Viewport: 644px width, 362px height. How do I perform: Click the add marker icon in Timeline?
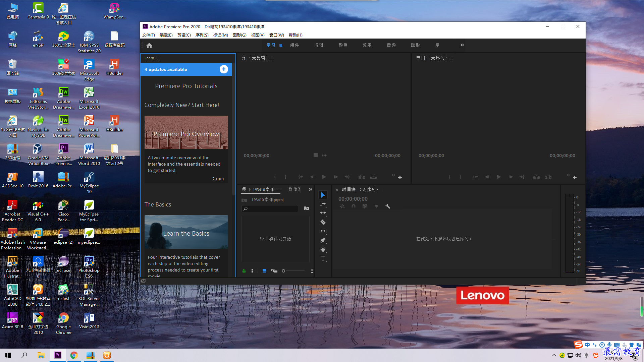(376, 206)
